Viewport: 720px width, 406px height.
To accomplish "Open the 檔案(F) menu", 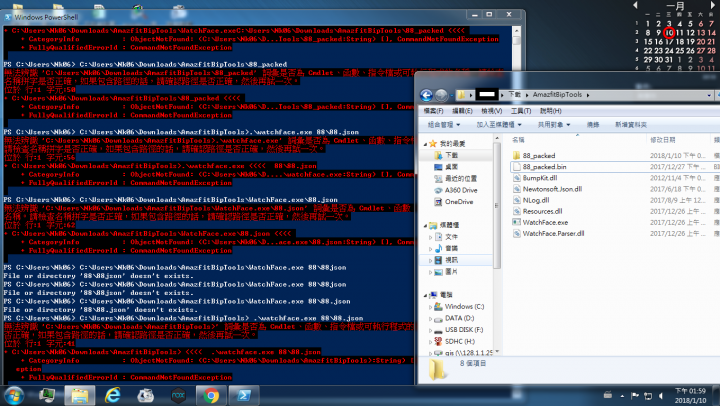I will tap(433, 111).
